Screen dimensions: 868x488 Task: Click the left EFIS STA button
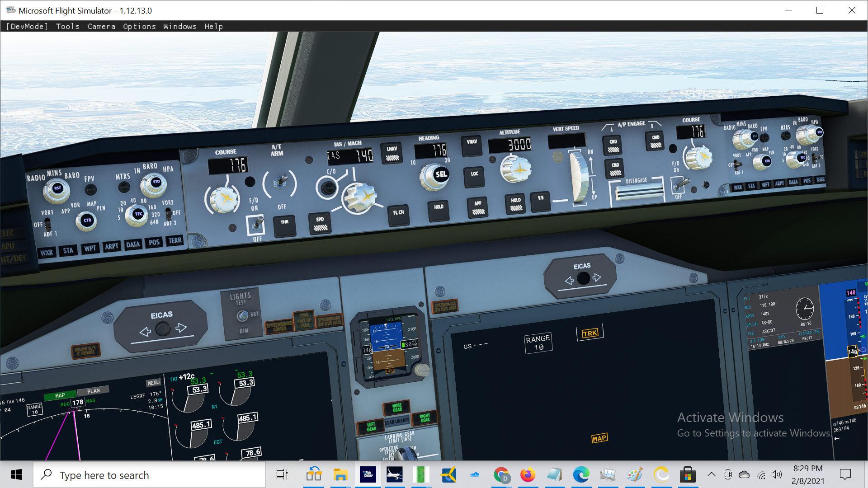[x=68, y=250]
